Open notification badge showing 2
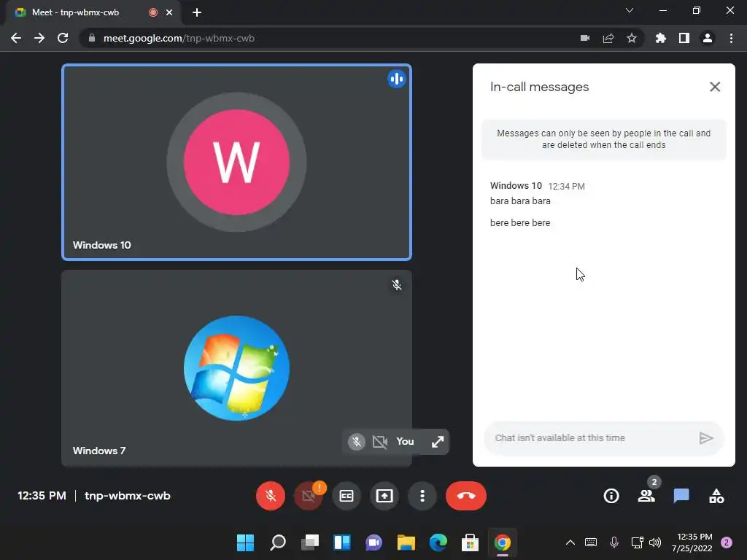 click(727, 542)
